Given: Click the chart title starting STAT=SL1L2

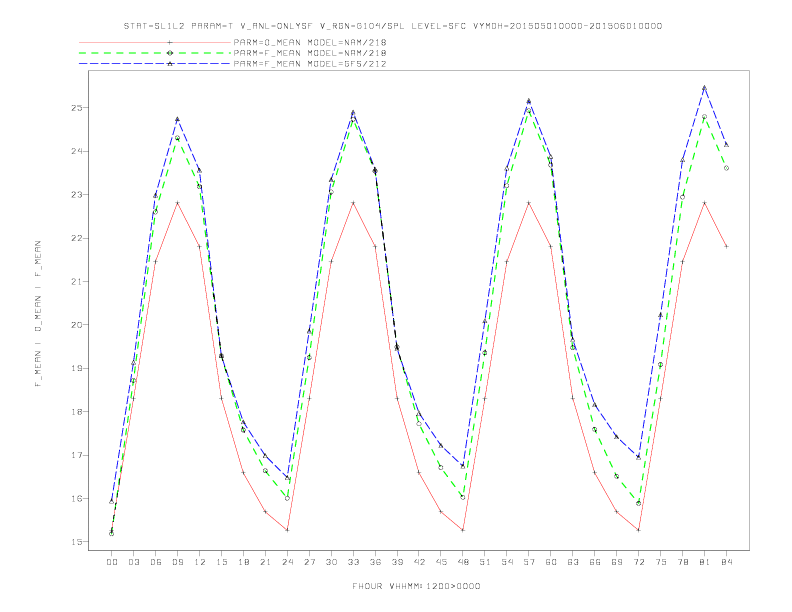Looking at the screenshot, I should [x=393, y=26].
